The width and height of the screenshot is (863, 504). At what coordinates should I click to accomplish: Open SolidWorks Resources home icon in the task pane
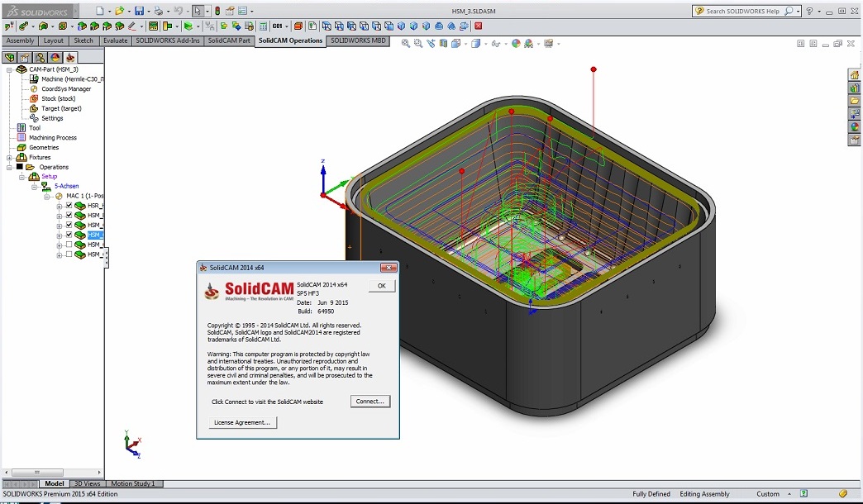854,75
